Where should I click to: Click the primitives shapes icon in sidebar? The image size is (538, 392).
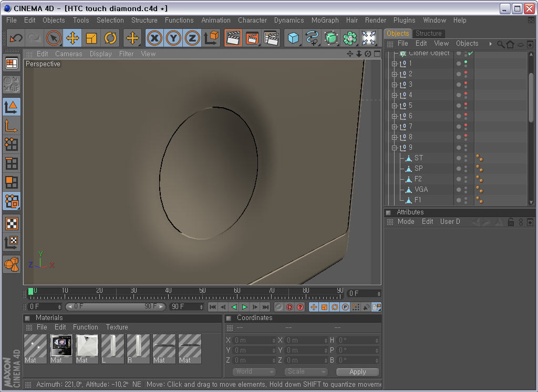(12, 264)
